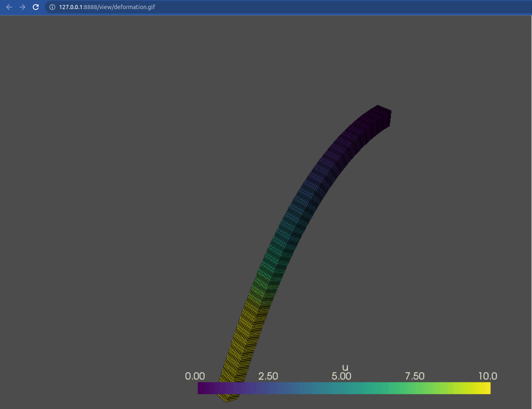This screenshot has height=409, width=532.
Task: Go back to the previous browser page
Action: 9,7
